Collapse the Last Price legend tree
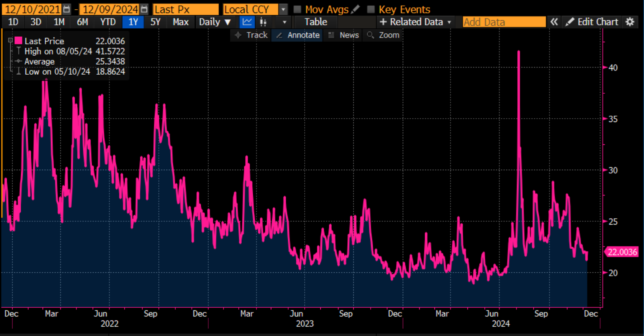This screenshot has width=644, height=336. (x=11, y=41)
